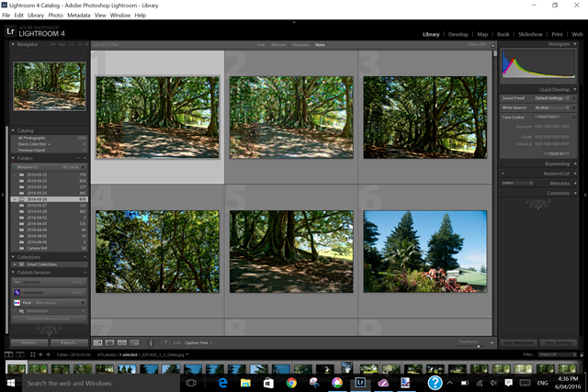
Task: Go forward with filmstrip right arrow
Action: coord(48,354)
